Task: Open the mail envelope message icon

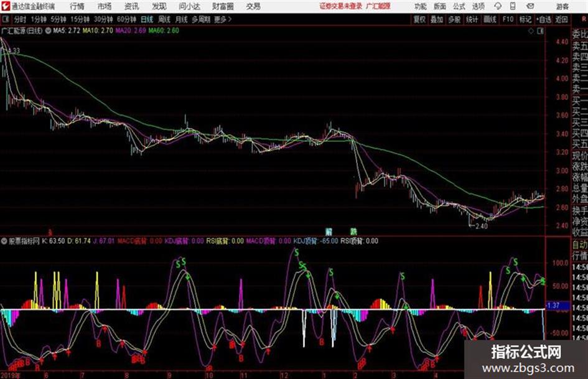Action: click(x=530, y=6)
